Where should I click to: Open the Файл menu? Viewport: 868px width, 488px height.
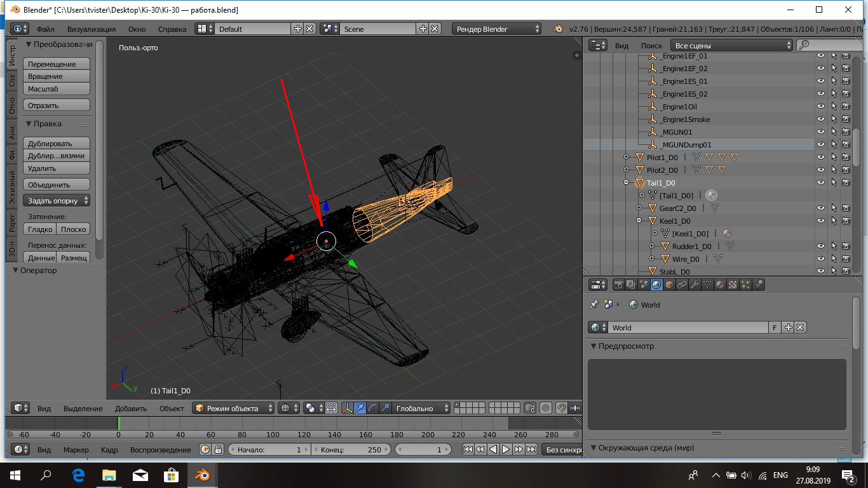point(45,29)
